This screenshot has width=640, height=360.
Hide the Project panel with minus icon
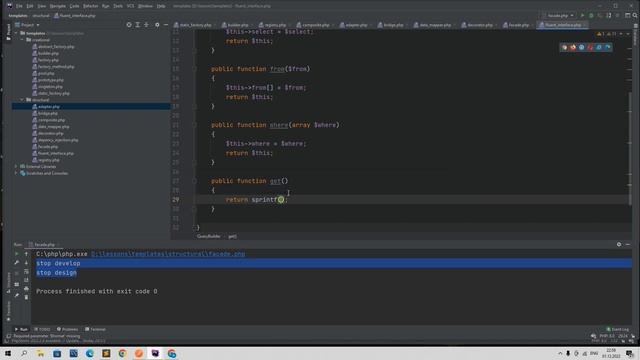(x=166, y=25)
